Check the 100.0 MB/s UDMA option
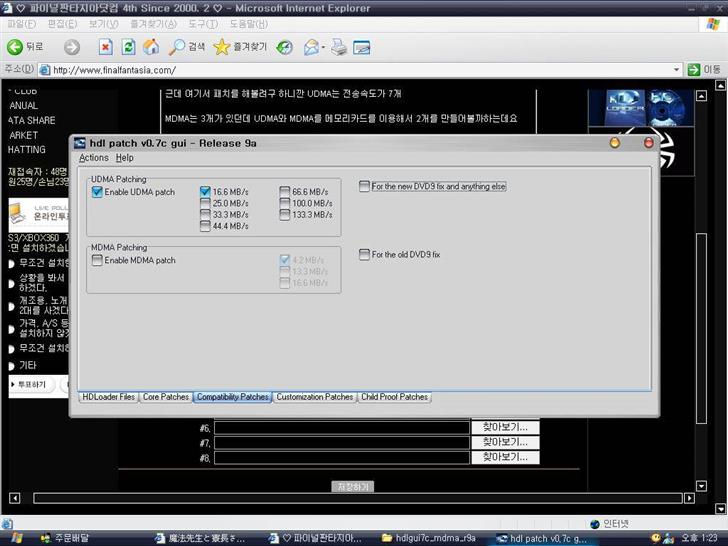 coord(285,203)
